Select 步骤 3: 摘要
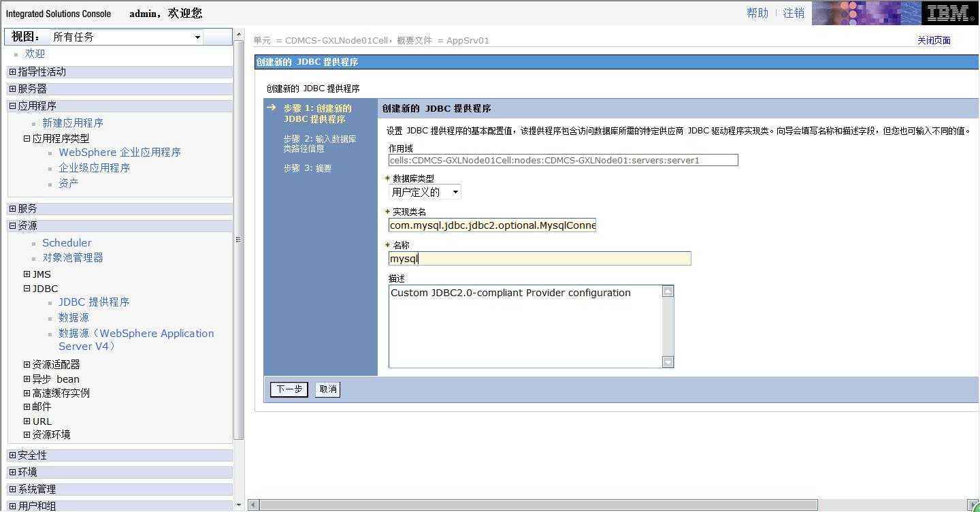Image resolution: width=980 pixels, height=512 pixels. [308, 169]
